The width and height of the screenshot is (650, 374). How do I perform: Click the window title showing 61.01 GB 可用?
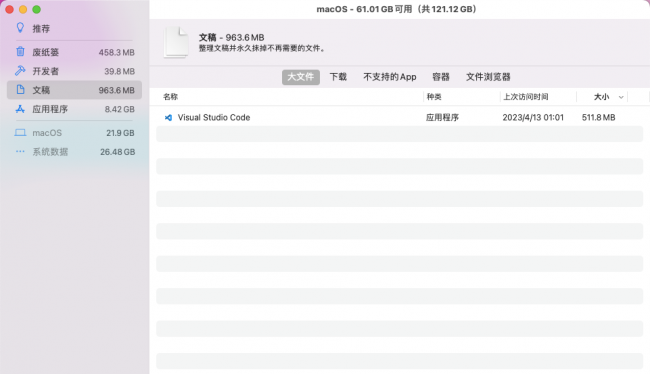(x=397, y=9)
